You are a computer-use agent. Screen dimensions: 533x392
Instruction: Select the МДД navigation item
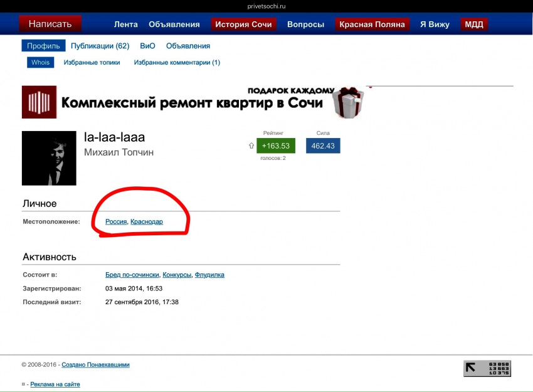click(x=474, y=24)
